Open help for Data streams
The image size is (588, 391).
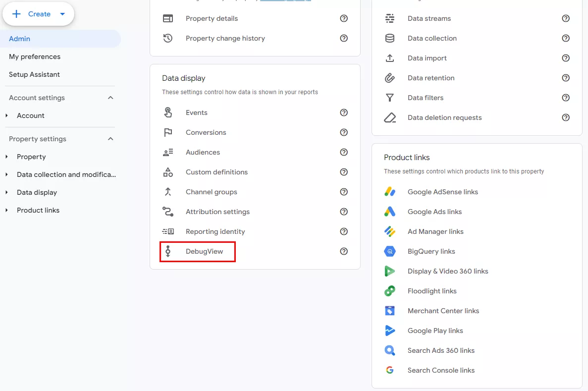(x=566, y=18)
